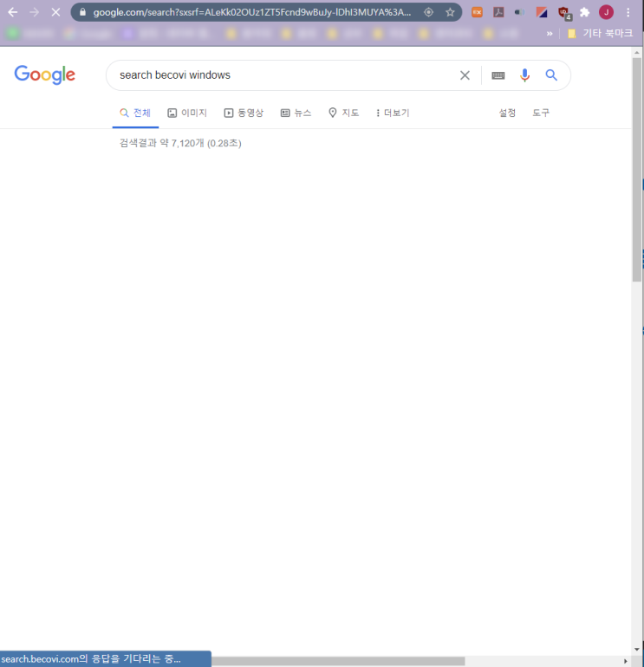Image resolution: width=644 pixels, height=667 pixels.
Task: Go back to the previous page
Action: coord(13,12)
